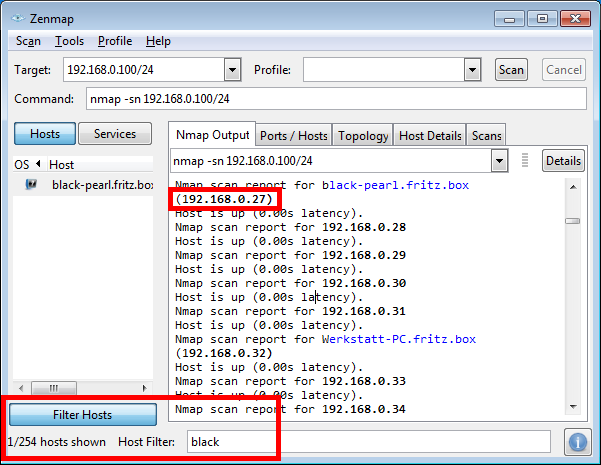Screen dimensions: 601x465
Task: Select host black-pearl.fritz.box in the list
Action: [x=83, y=185]
